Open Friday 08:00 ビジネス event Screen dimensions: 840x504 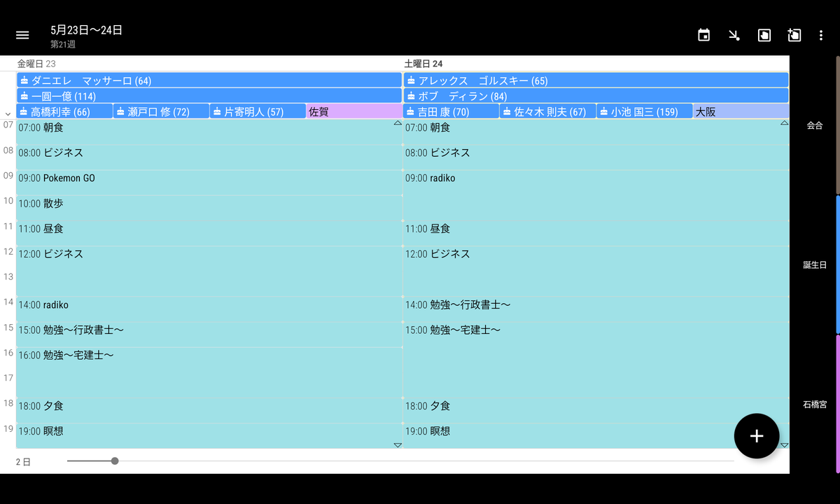click(209, 157)
